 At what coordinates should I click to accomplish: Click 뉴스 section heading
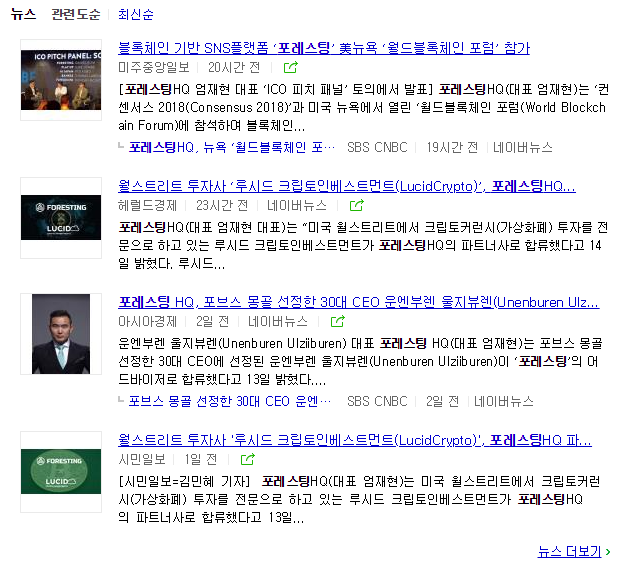coord(23,14)
